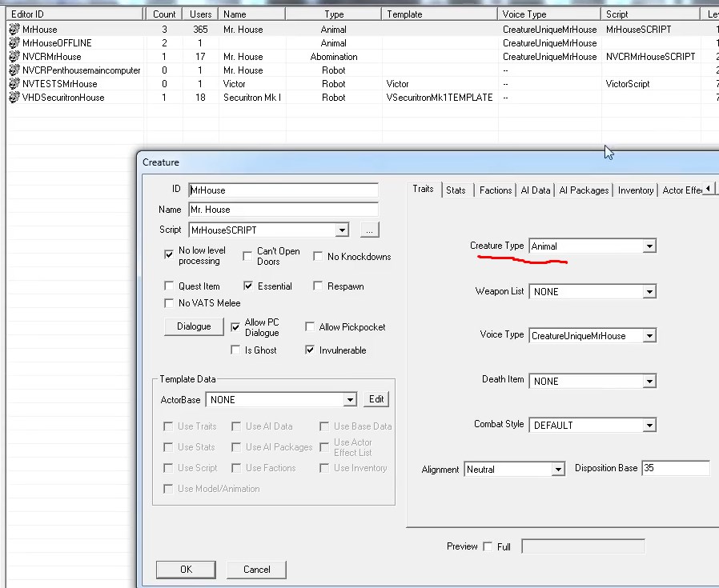Image resolution: width=719 pixels, height=588 pixels.
Task: Check the Is Ghost checkbox
Action: [x=235, y=350]
